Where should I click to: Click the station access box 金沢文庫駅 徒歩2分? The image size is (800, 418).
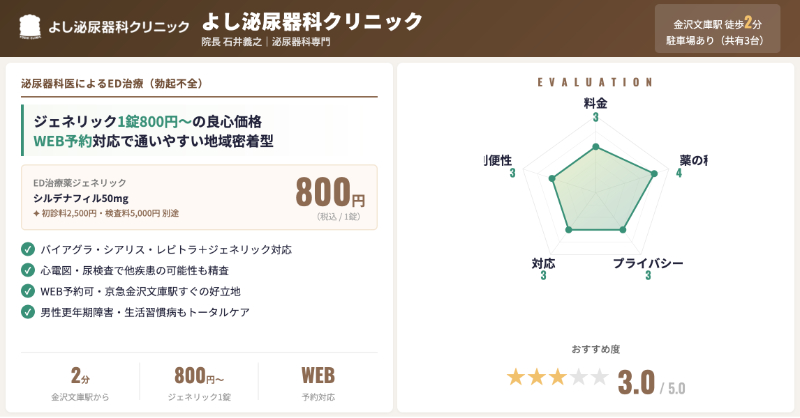(x=717, y=29)
